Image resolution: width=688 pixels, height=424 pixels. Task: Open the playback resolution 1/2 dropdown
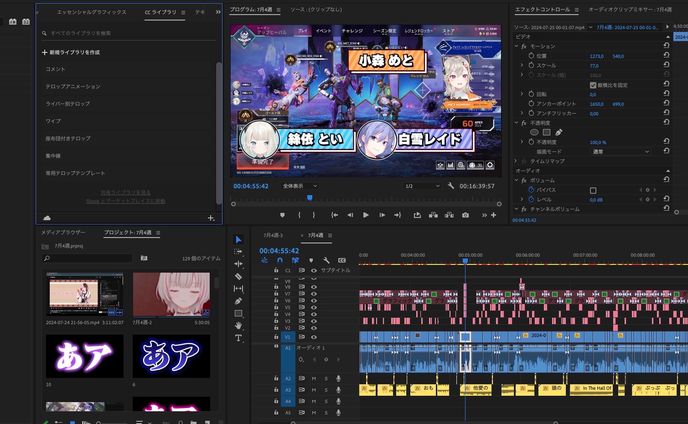422,186
